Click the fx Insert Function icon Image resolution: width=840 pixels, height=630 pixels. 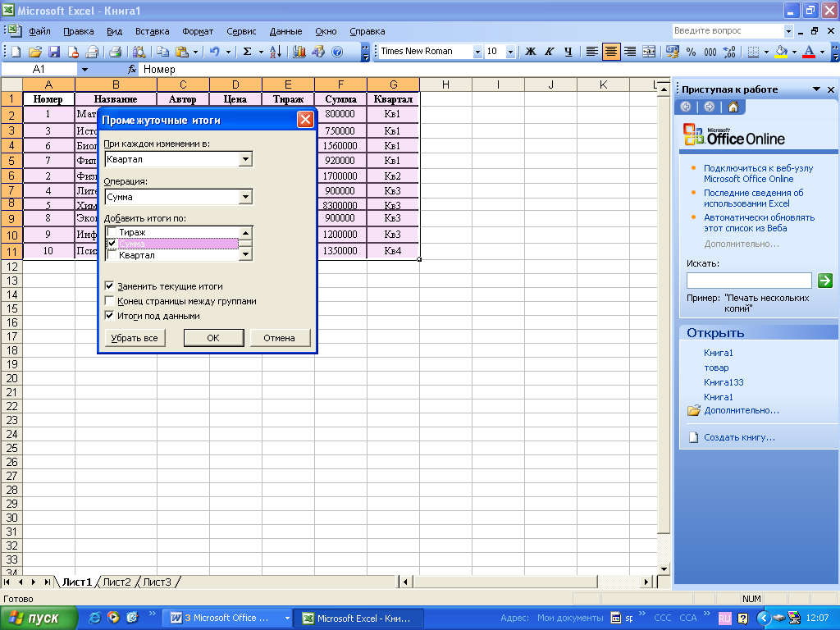coord(132,69)
